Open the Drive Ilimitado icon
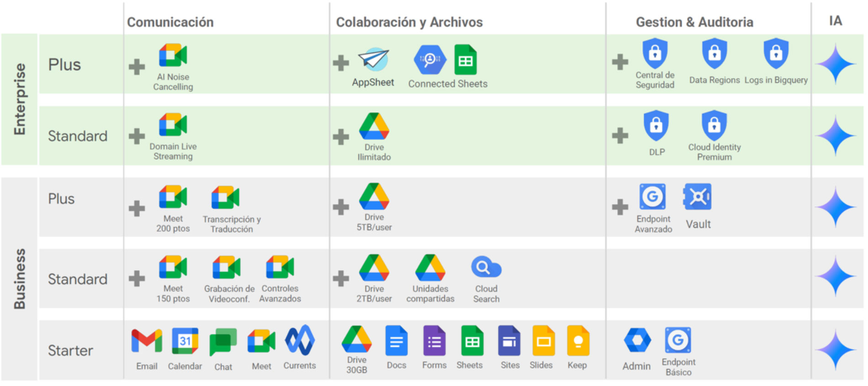 (374, 126)
